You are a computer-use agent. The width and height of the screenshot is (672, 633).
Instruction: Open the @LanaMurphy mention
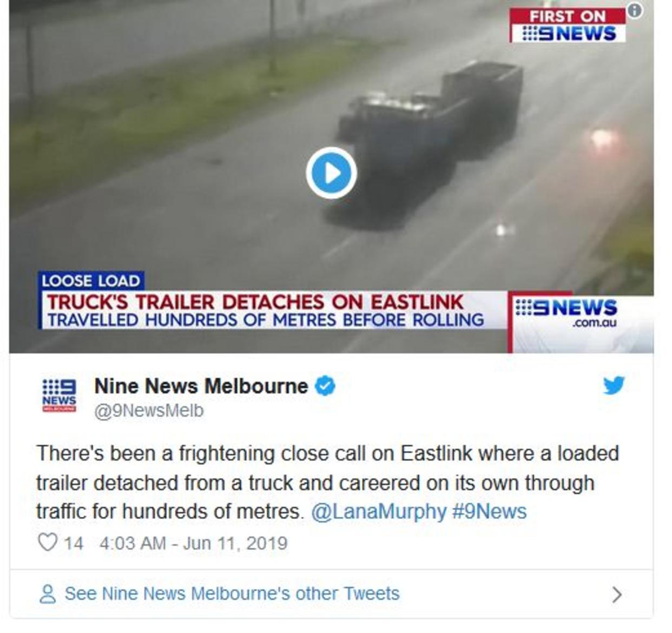tap(379, 511)
